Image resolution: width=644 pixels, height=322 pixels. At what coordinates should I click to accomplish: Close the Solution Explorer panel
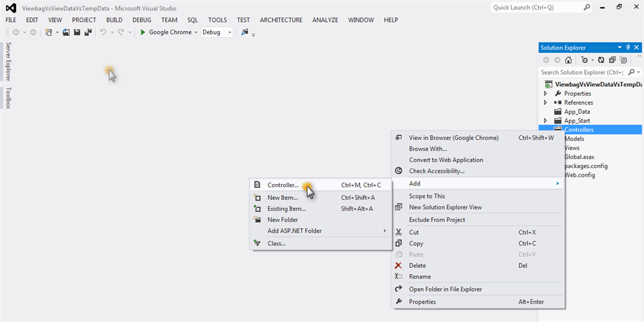pyautogui.click(x=636, y=48)
